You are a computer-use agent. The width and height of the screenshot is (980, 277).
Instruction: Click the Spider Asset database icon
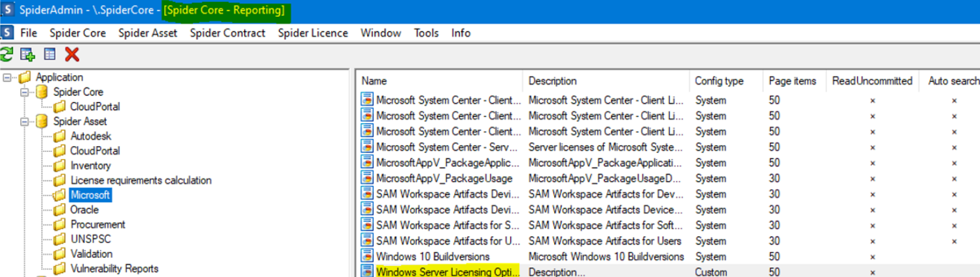(42, 121)
